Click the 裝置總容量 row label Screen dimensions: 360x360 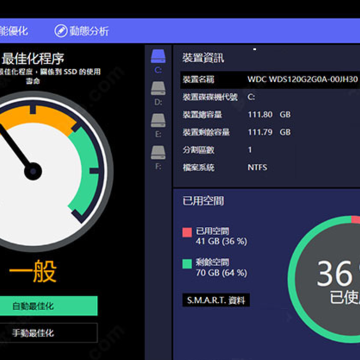pyautogui.click(x=202, y=115)
